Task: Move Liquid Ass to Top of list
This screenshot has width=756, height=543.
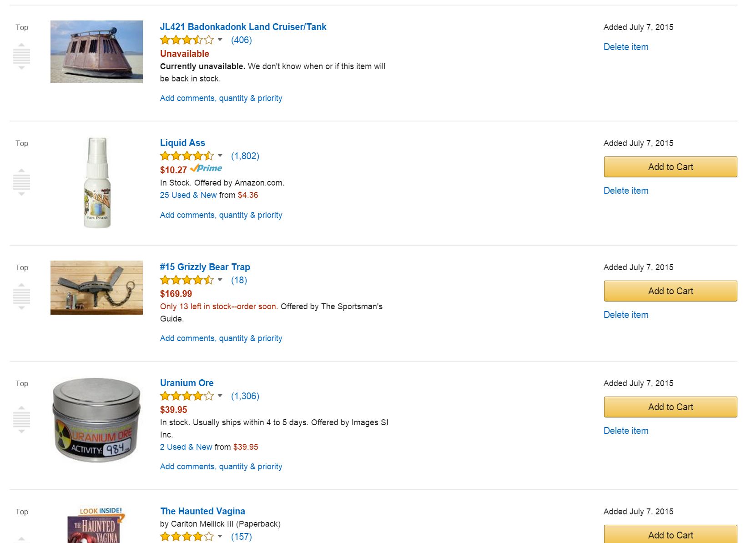Action: 22,143
